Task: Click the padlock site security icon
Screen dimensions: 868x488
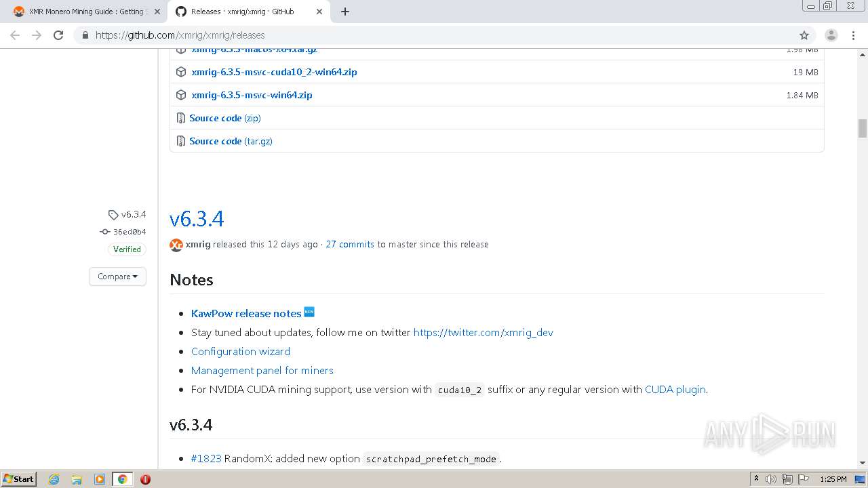Action: (85, 35)
